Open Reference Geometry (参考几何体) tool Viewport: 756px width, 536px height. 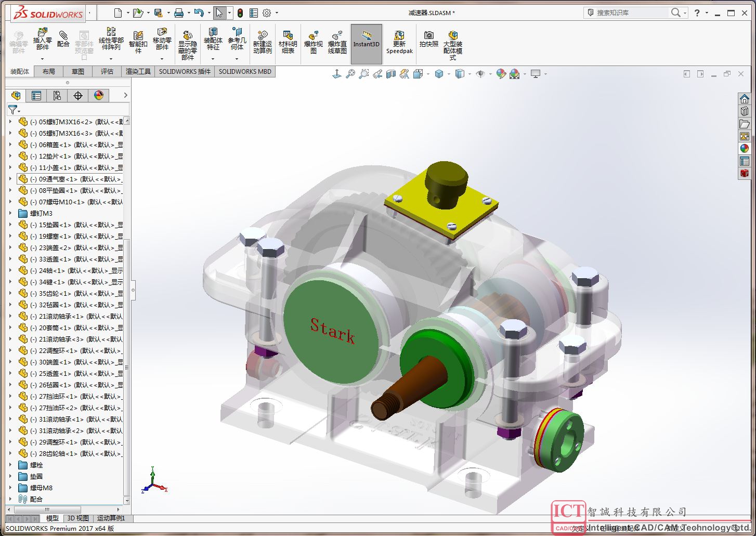pos(237,40)
